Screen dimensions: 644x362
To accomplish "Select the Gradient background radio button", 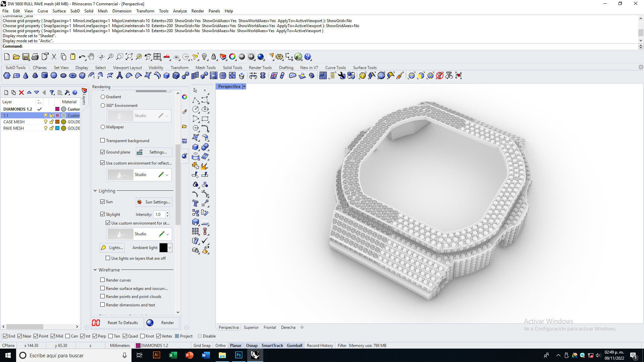I will coord(103,97).
